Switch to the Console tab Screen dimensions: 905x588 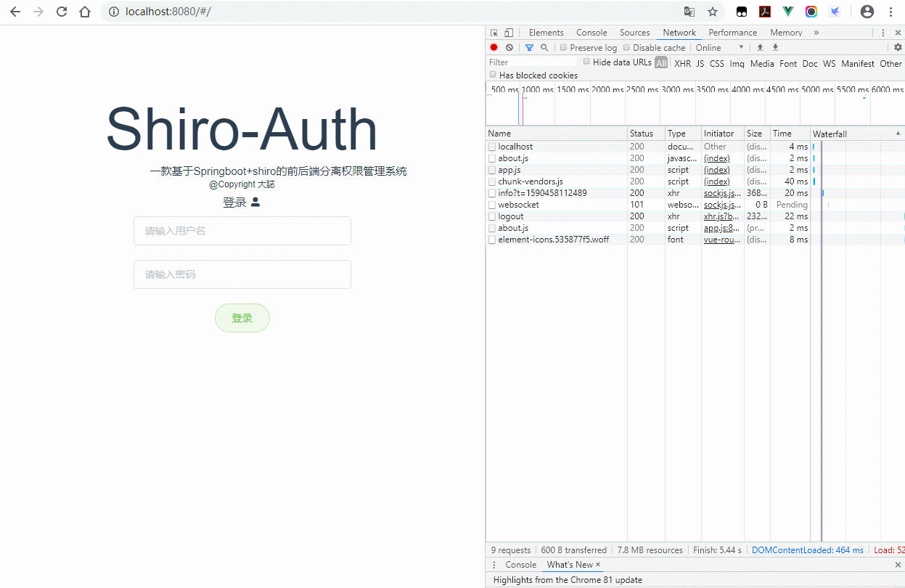point(591,33)
